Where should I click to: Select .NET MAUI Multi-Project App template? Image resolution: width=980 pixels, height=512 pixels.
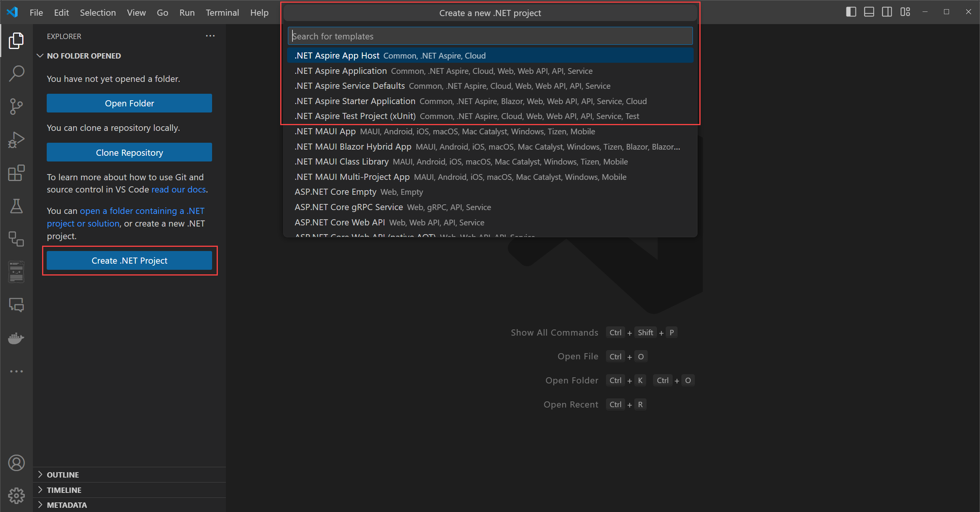(490, 177)
